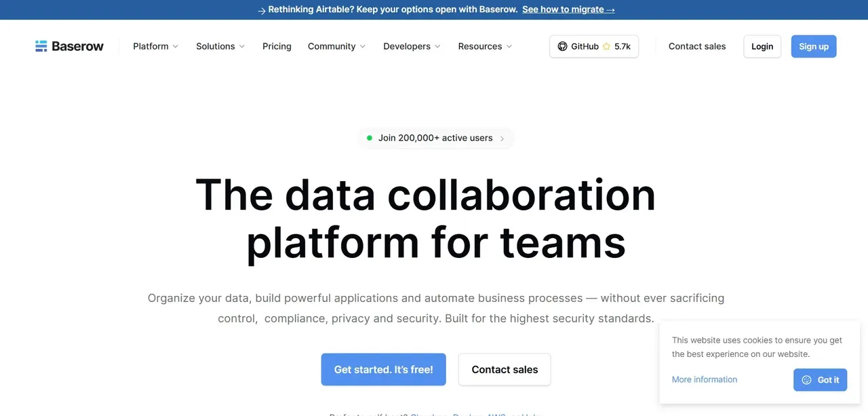The height and width of the screenshot is (416, 868).
Task: Follow the 'See how to migrate' banner link
Action: click(x=568, y=10)
